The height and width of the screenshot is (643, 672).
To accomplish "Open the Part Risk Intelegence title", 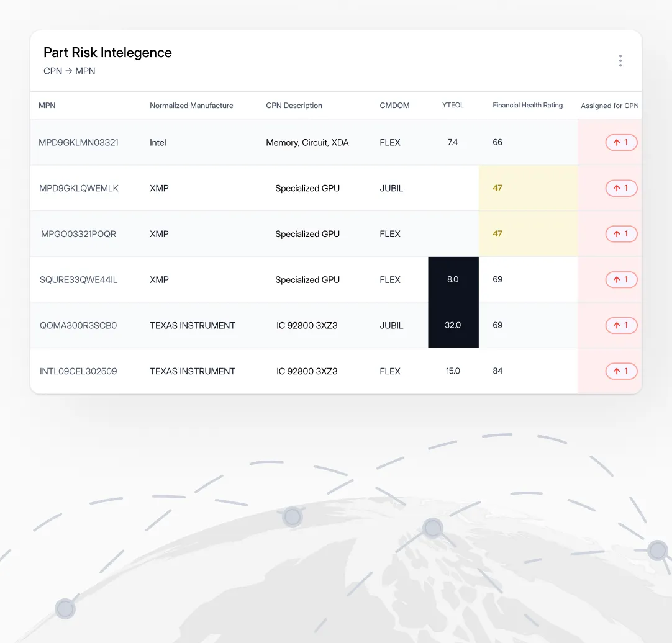I will (x=107, y=53).
